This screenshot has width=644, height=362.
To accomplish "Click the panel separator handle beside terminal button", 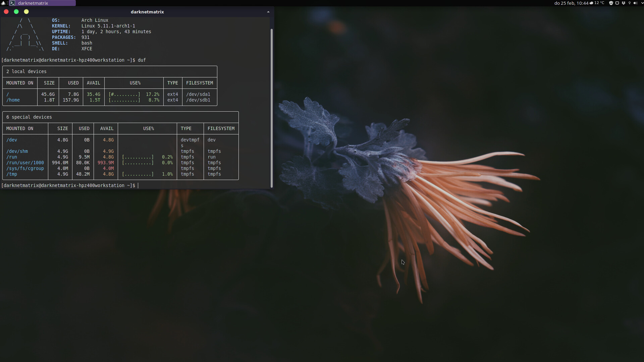I will coord(7,3).
